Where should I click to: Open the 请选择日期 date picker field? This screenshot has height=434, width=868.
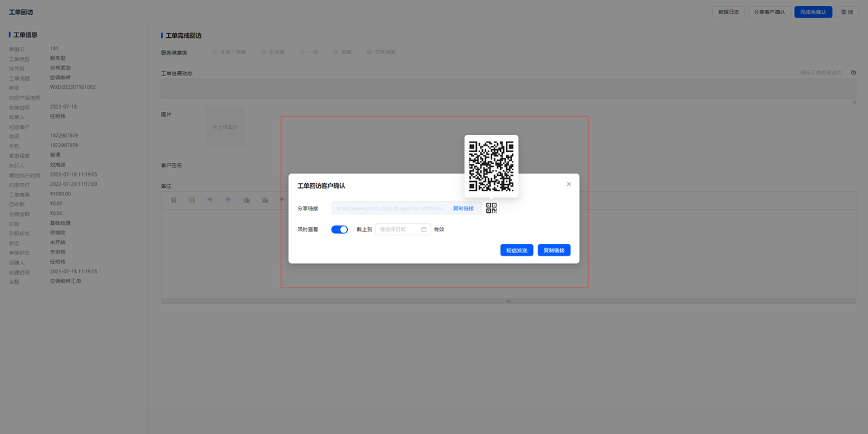[x=403, y=229]
